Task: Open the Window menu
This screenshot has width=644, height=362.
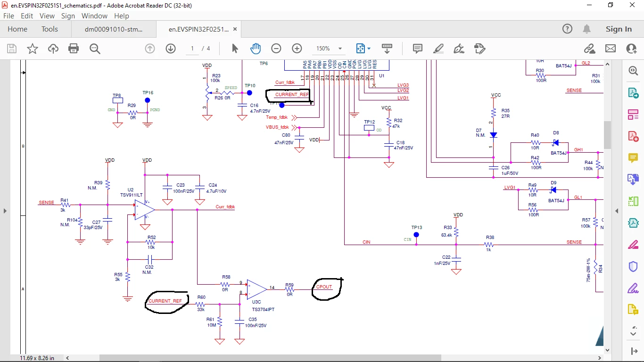Action: (94, 16)
